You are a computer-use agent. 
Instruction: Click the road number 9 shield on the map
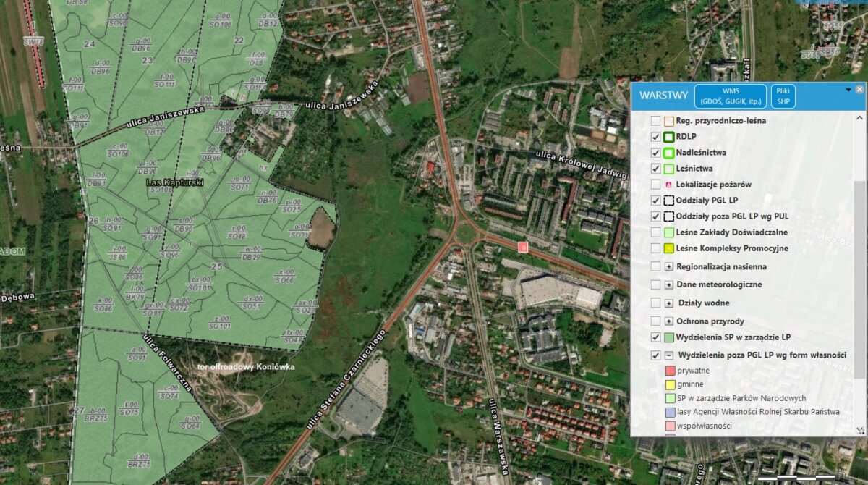[524, 247]
